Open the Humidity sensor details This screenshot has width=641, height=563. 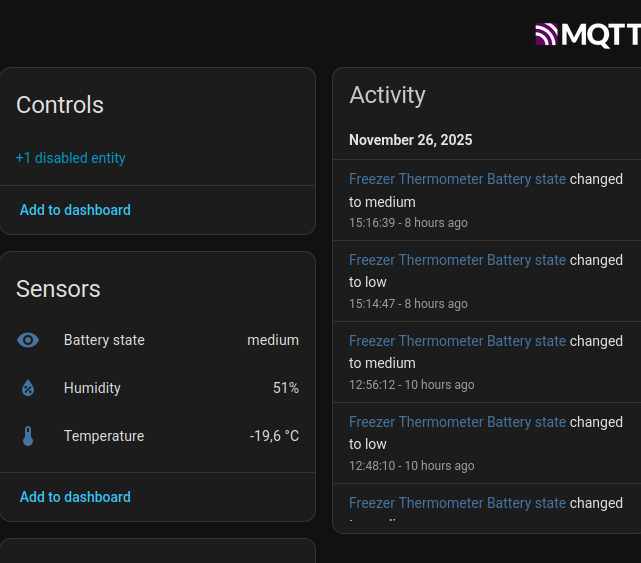[92, 388]
